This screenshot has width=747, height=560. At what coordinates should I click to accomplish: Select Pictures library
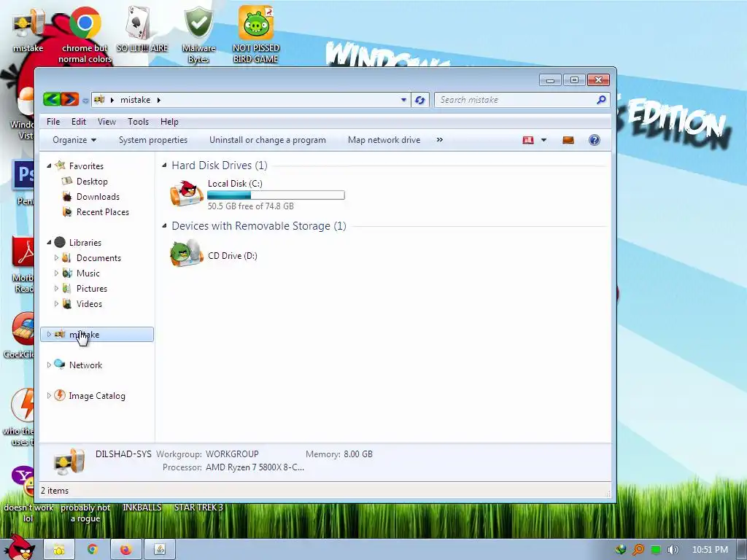click(91, 289)
